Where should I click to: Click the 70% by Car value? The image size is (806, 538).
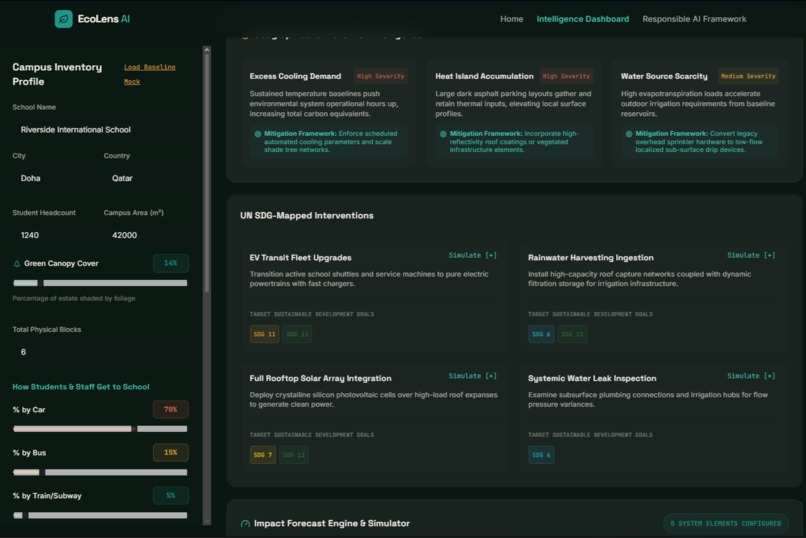click(x=171, y=410)
